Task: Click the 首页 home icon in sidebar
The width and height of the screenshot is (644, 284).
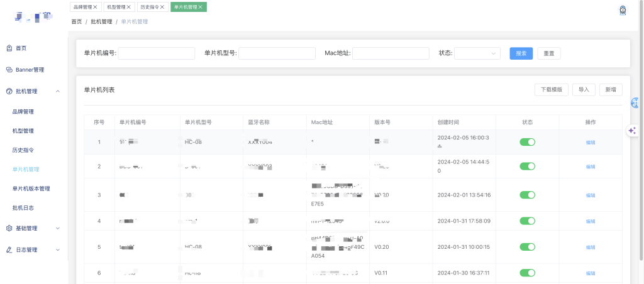Action: coord(9,48)
